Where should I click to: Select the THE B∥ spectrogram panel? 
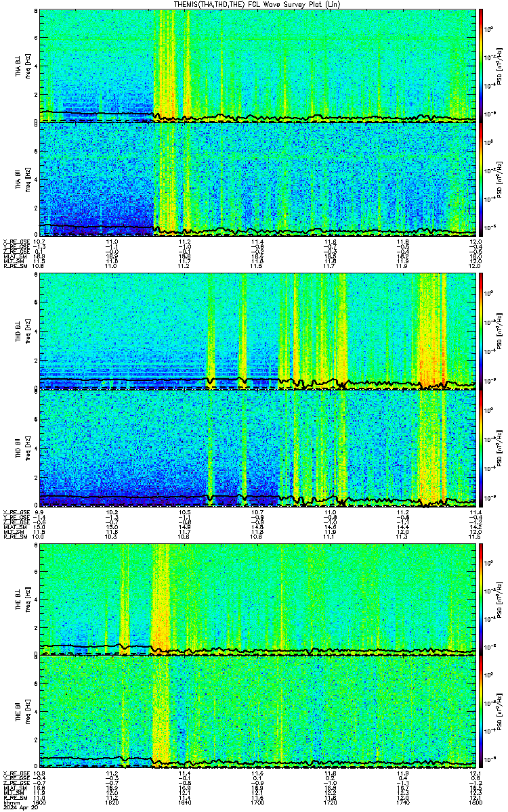tap(258, 712)
